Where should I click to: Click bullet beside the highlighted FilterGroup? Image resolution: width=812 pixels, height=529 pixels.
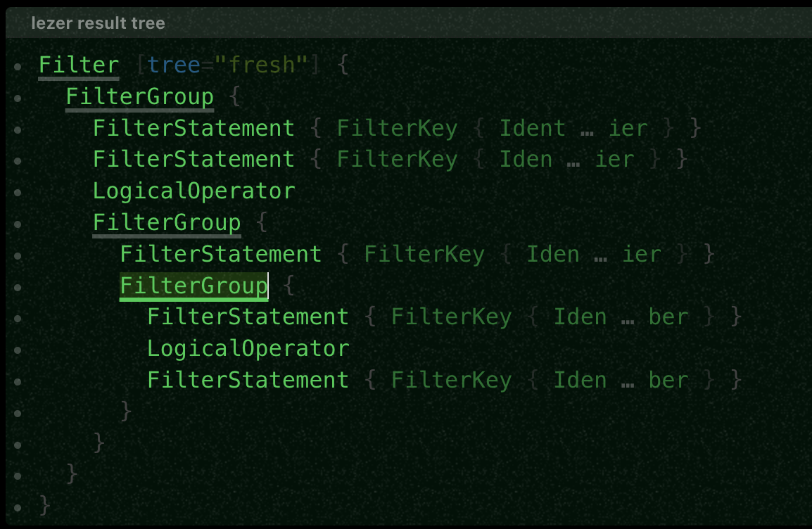(18, 287)
